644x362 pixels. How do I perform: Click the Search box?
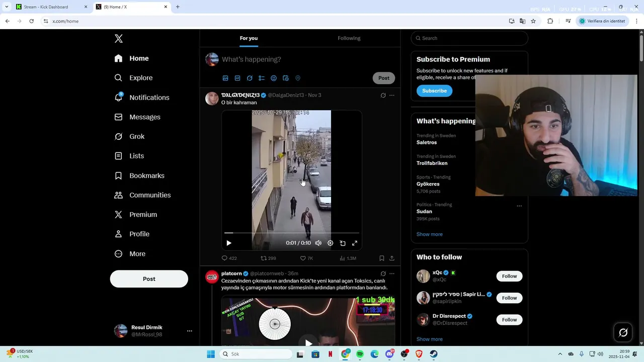(x=469, y=38)
